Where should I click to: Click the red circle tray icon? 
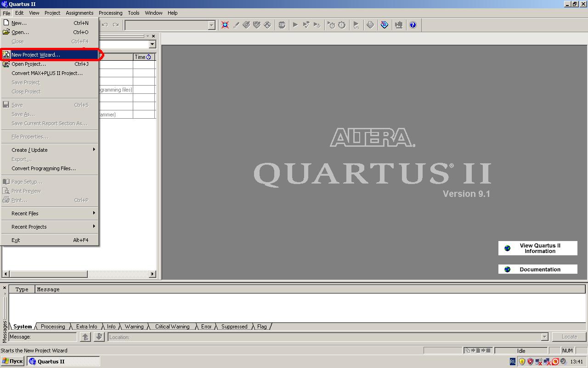pyautogui.click(x=555, y=362)
